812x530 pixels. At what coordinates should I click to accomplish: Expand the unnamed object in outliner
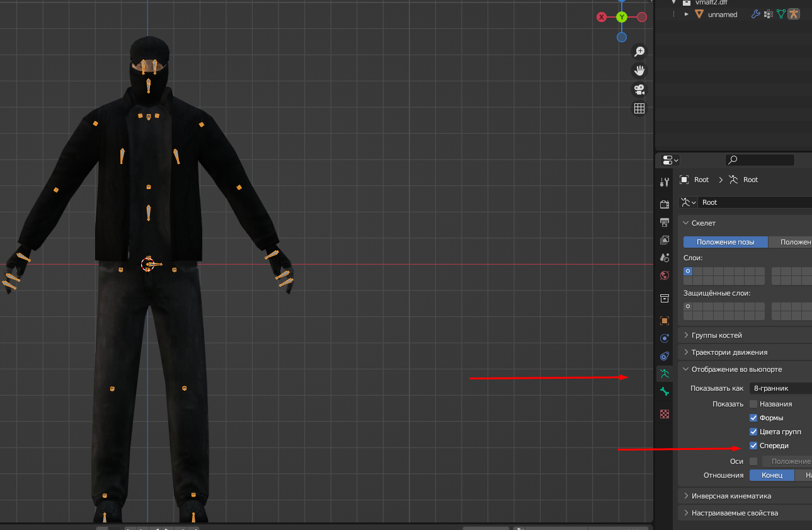click(x=687, y=14)
